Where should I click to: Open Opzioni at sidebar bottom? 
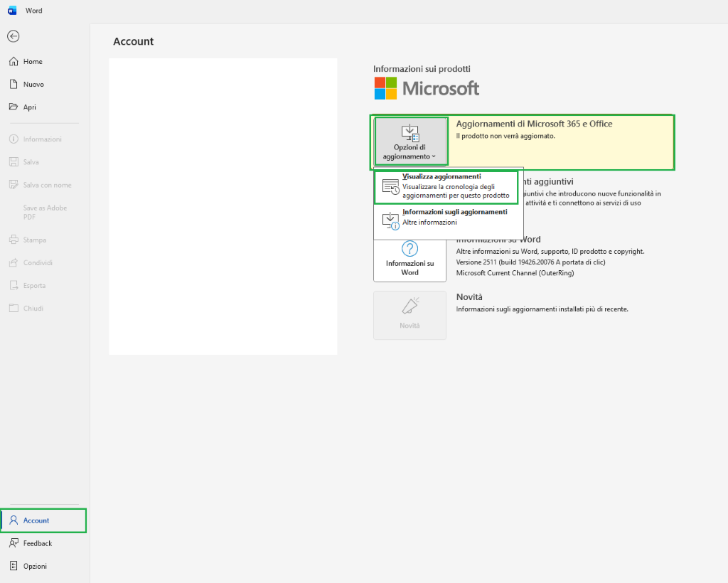click(x=43, y=566)
